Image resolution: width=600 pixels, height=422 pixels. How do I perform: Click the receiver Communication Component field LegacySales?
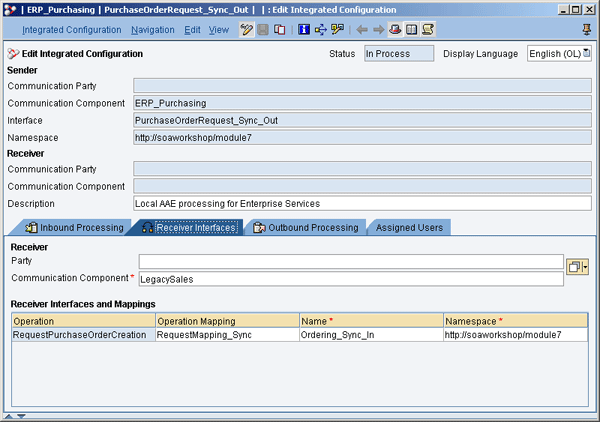(x=350, y=277)
